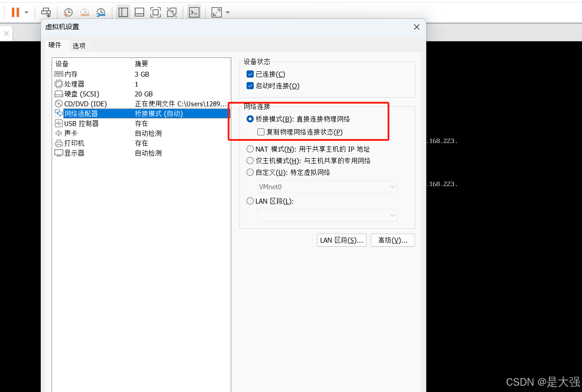
Task: Uncheck the 已连接(C) checkbox
Action: coord(250,74)
